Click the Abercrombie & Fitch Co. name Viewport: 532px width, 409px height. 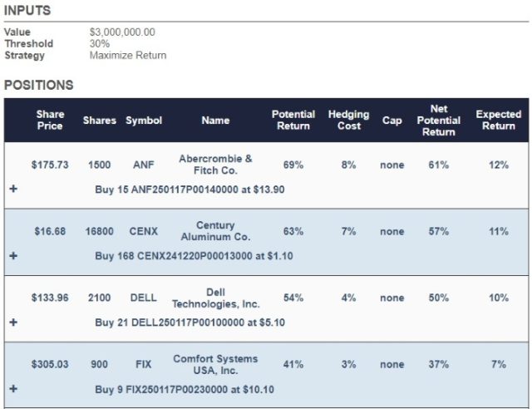tap(215, 165)
